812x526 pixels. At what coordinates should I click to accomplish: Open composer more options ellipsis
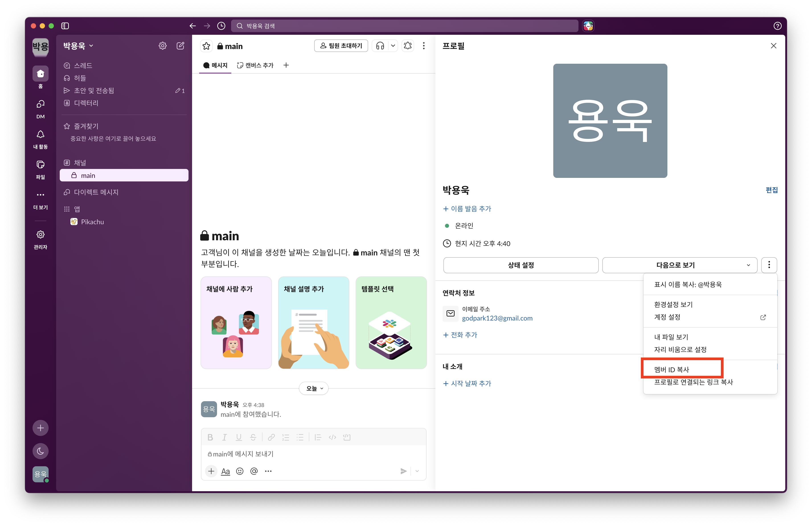tap(269, 471)
